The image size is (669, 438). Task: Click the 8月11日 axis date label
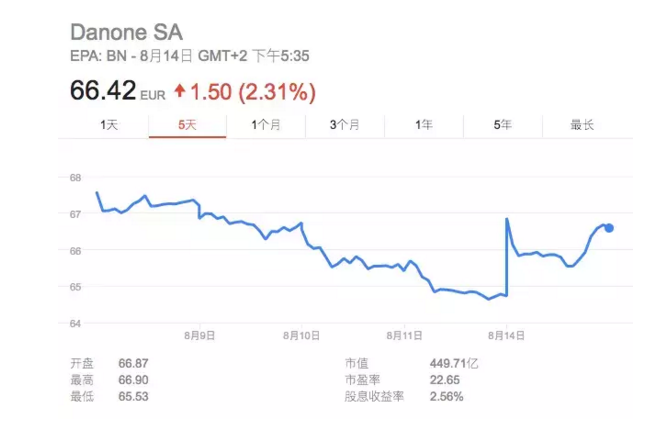(405, 335)
